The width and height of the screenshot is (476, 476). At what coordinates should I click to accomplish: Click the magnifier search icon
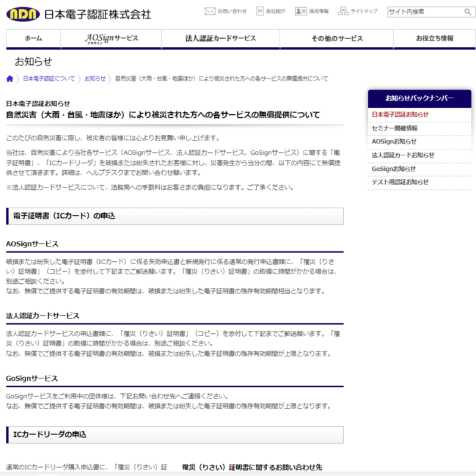tap(468, 12)
